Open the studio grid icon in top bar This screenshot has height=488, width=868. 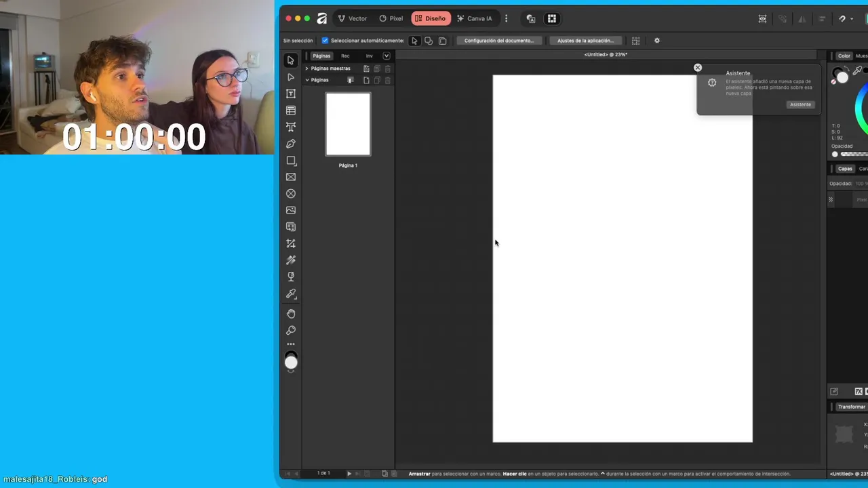[x=552, y=18]
